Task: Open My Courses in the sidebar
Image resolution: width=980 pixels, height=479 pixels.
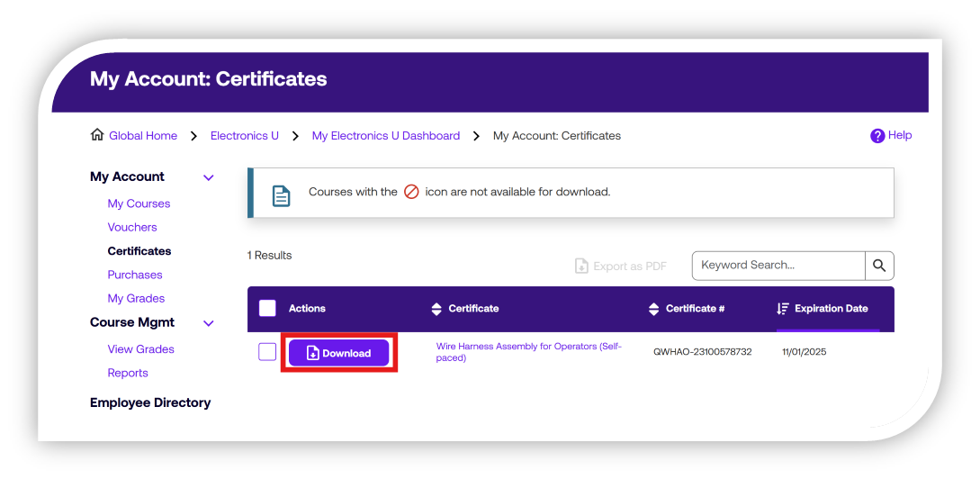Action: (139, 203)
